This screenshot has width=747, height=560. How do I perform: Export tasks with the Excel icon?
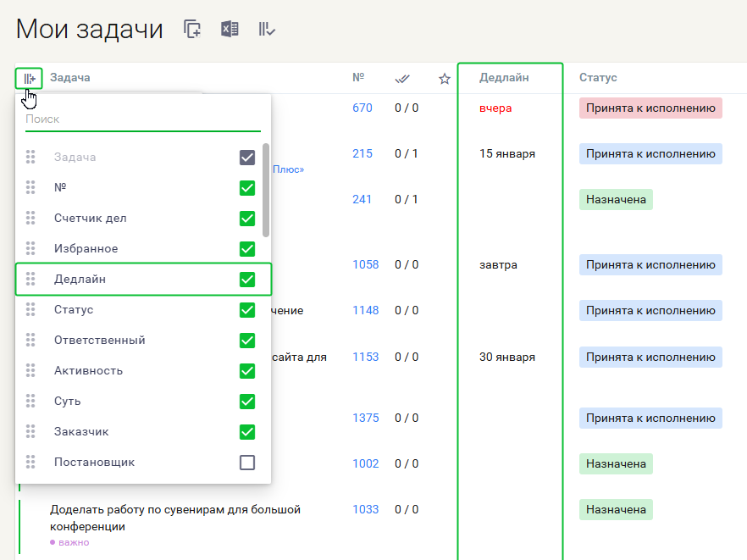point(229,29)
